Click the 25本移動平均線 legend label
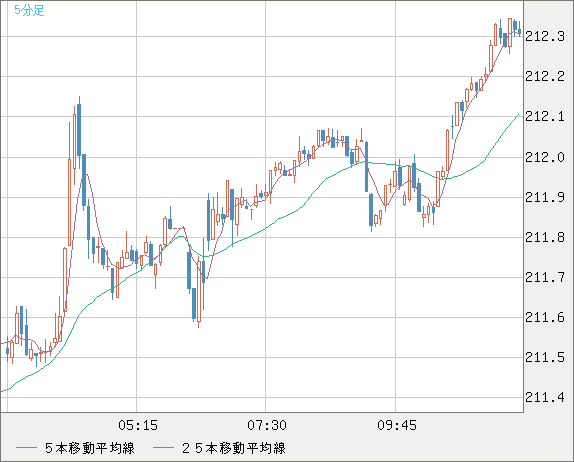Viewport: 574px width, 462px height. tap(234, 448)
